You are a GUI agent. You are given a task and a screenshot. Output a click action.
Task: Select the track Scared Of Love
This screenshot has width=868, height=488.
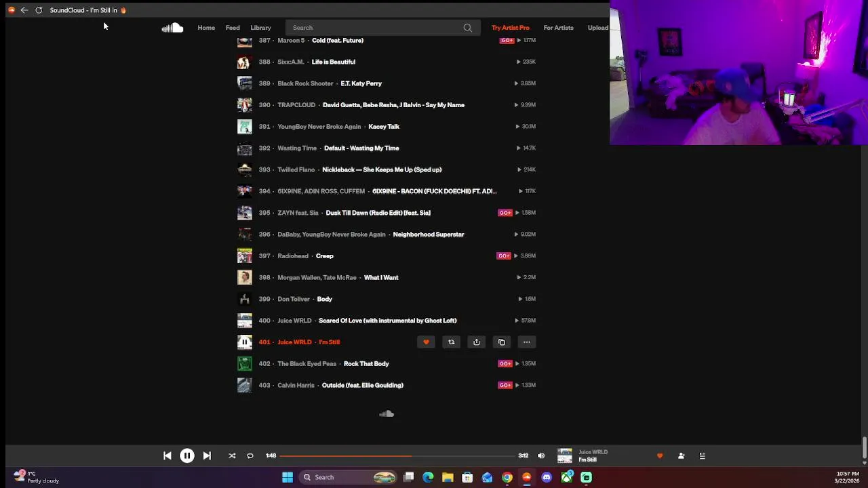coord(388,321)
